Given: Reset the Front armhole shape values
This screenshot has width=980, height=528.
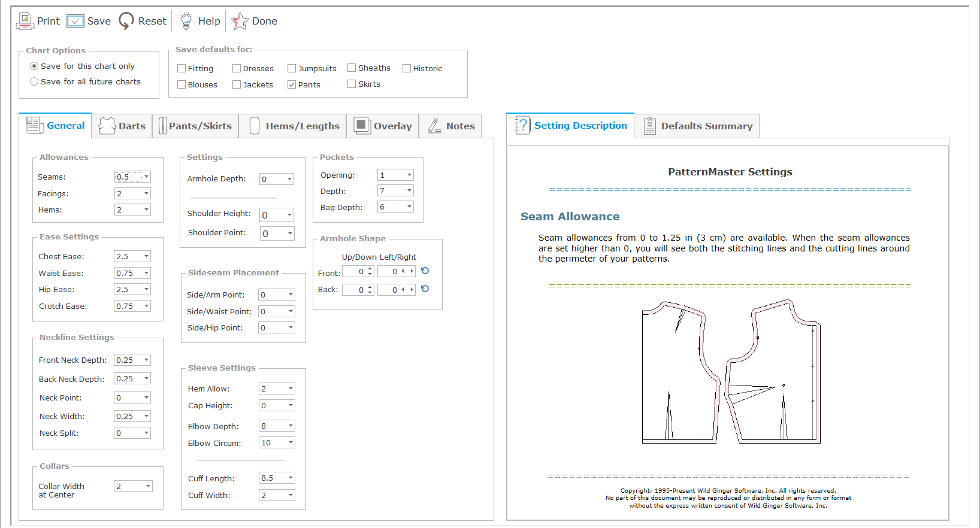Looking at the screenshot, I should tap(425, 271).
